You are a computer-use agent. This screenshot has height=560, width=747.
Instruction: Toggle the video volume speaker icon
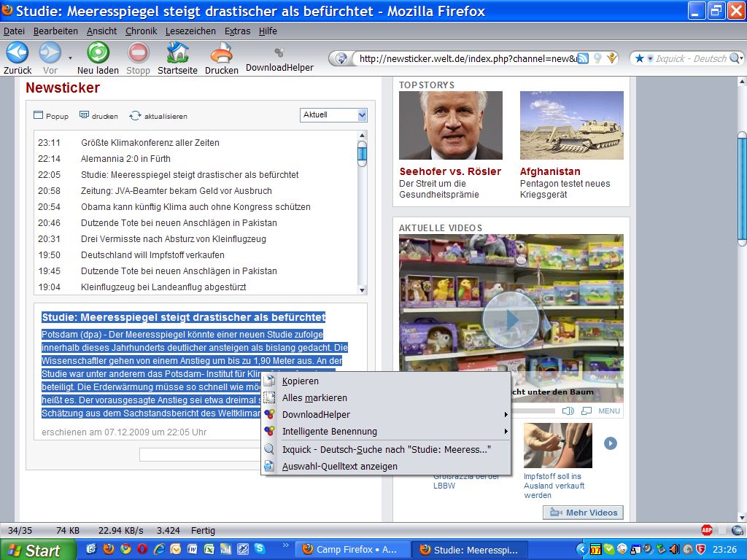(x=568, y=411)
